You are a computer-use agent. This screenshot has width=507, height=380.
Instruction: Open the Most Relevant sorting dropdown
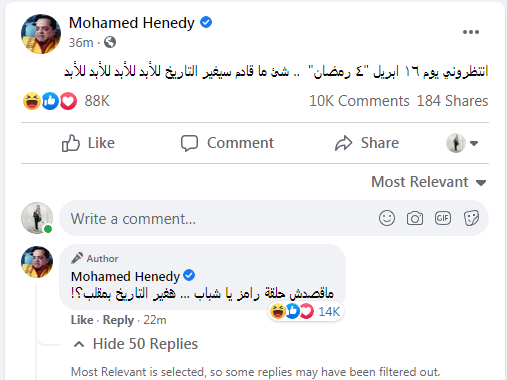click(429, 182)
